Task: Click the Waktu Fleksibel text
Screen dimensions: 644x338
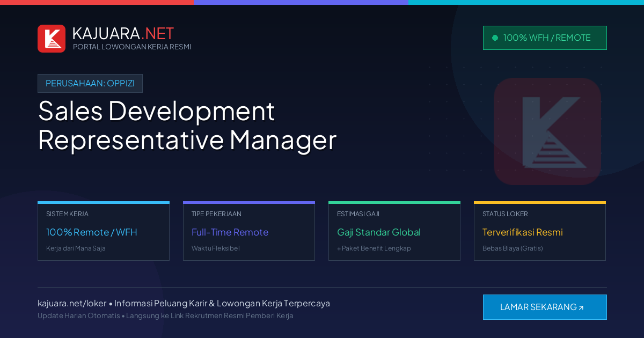Action: tap(216, 248)
